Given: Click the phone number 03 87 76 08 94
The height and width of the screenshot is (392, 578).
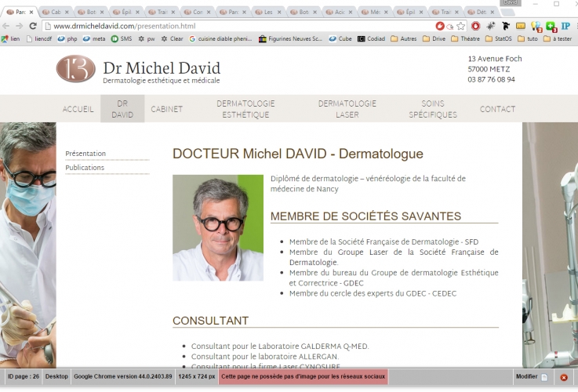Looking at the screenshot, I should (x=492, y=80).
